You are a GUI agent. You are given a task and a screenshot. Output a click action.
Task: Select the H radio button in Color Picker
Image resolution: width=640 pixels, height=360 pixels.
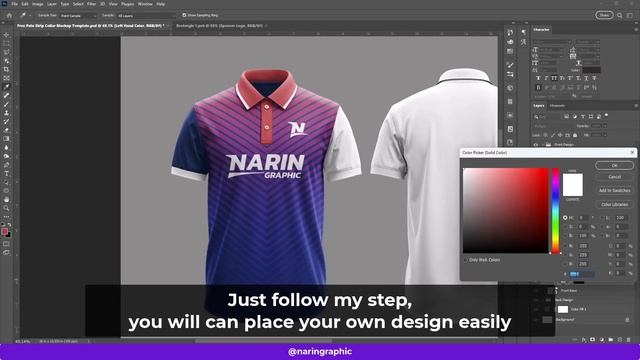tap(565, 218)
